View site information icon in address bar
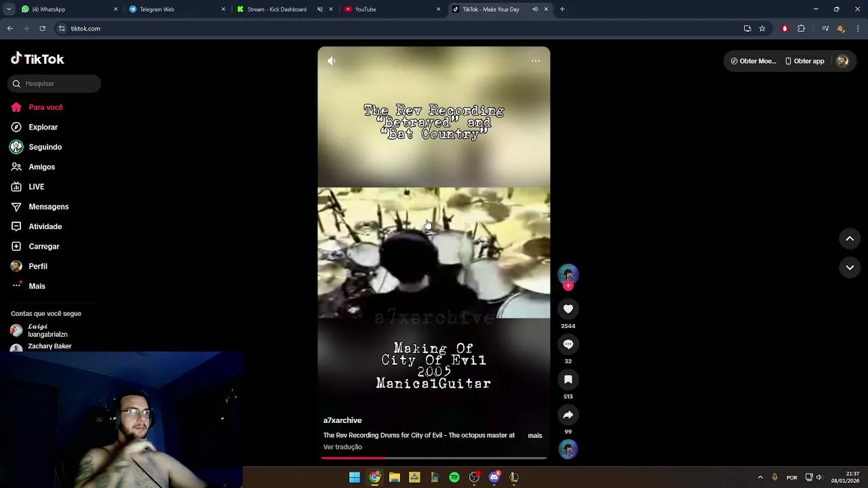 [x=62, y=28]
